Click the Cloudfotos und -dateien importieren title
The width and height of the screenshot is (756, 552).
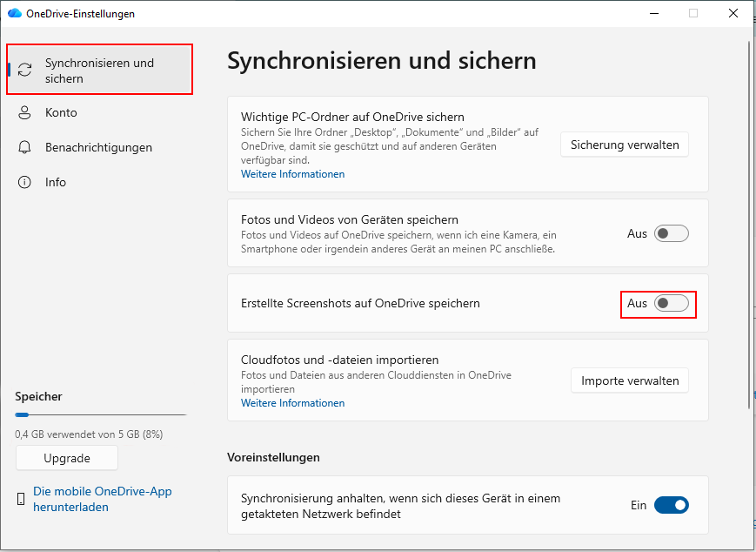[x=339, y=360]
